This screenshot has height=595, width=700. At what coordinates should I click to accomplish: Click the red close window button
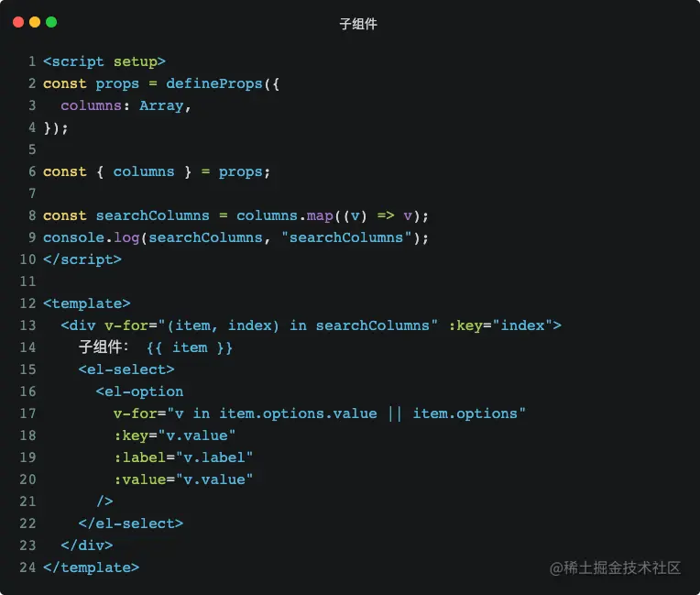point(18,22)
